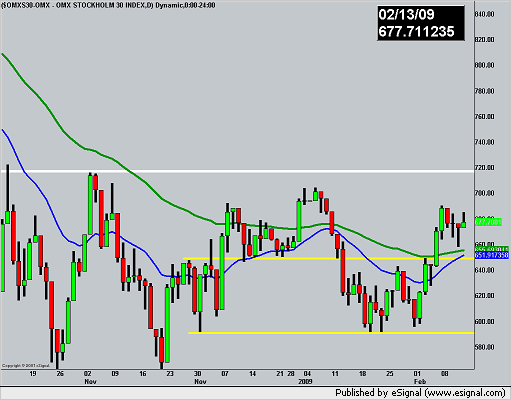511x400 pixels.
Task: Click the 26 date axis label
Action: tap(60, 374)
